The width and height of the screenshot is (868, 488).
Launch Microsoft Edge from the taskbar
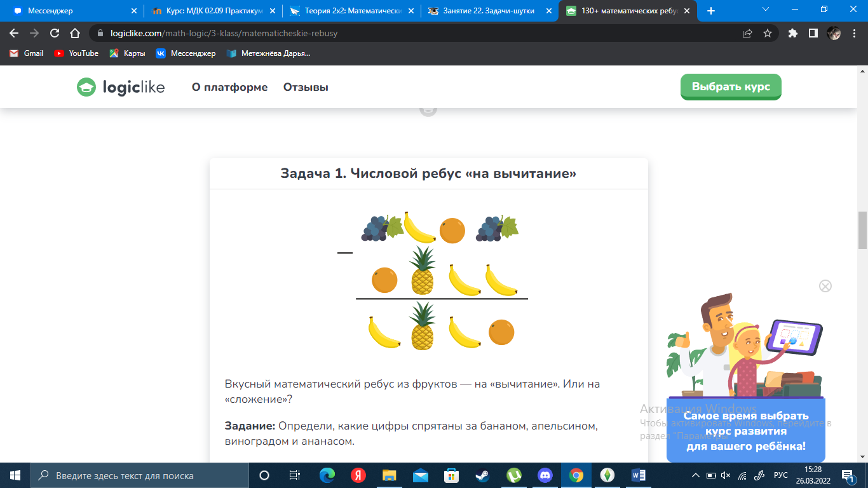coord(327,475)
